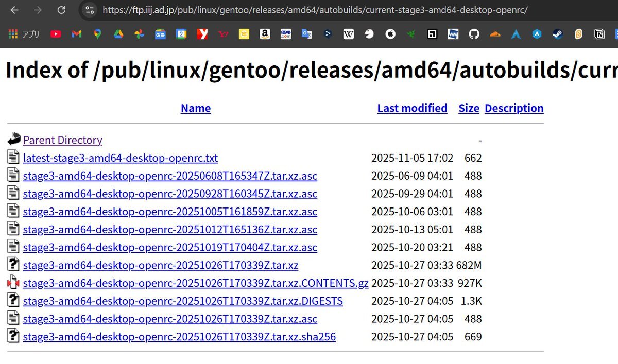618x364 pixels.
Task: Open the アプリ apps shortcut
Action: point(24,34)
